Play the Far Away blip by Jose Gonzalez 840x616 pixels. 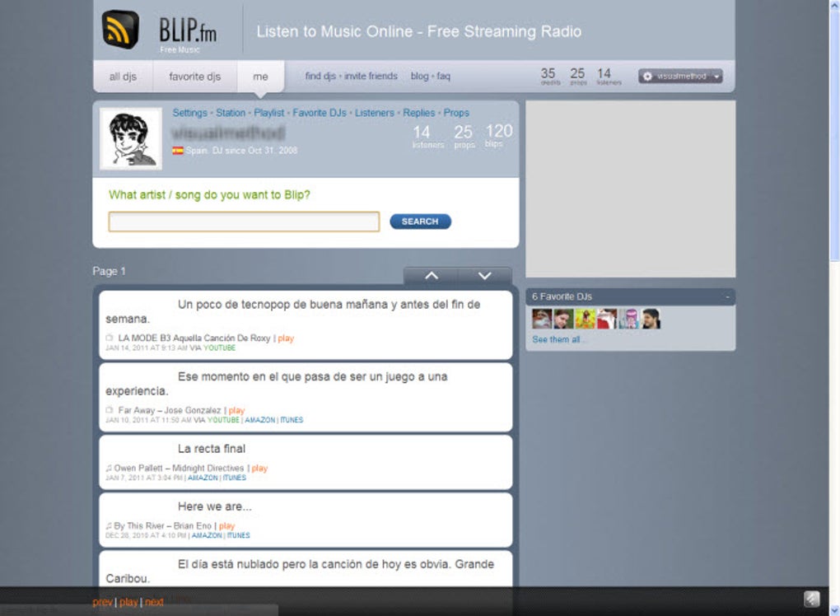[235, 410]
